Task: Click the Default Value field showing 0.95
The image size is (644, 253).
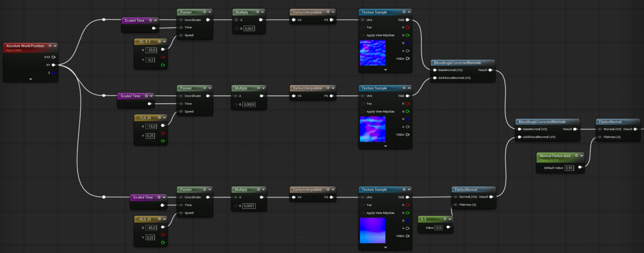Action: pos(569,168)
